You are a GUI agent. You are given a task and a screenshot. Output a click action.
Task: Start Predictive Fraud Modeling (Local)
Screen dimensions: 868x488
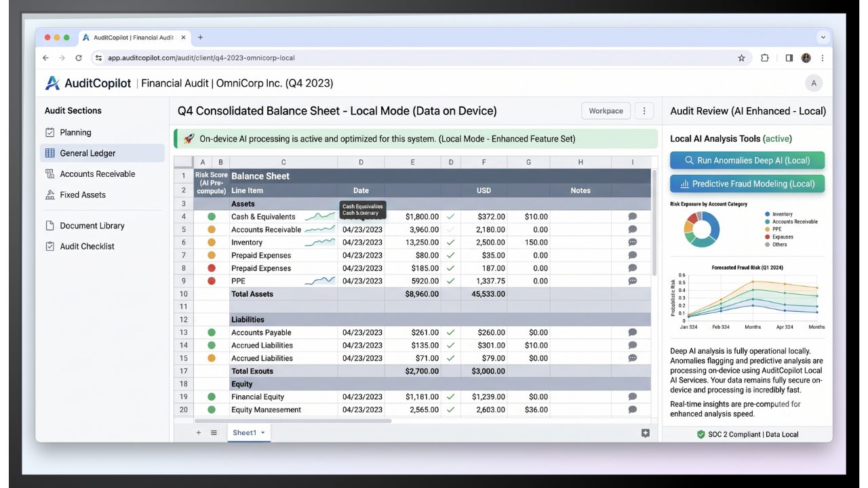tap(747, 184)
